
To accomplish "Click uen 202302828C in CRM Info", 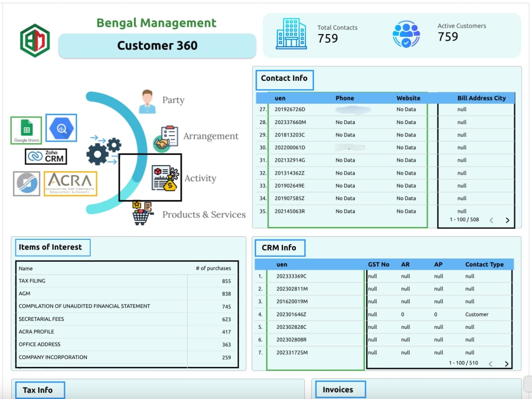I will (291, 327).
